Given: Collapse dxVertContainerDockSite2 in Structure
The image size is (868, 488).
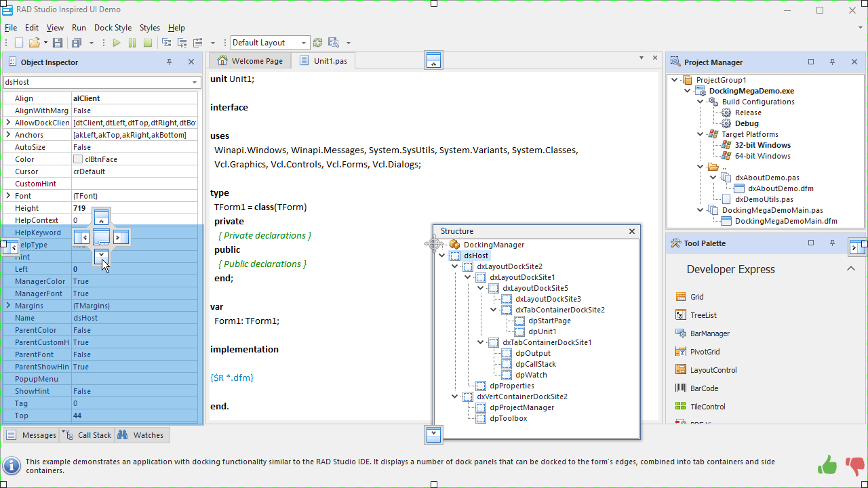Looking at the screenshot, I should click(x=455, y=396).
